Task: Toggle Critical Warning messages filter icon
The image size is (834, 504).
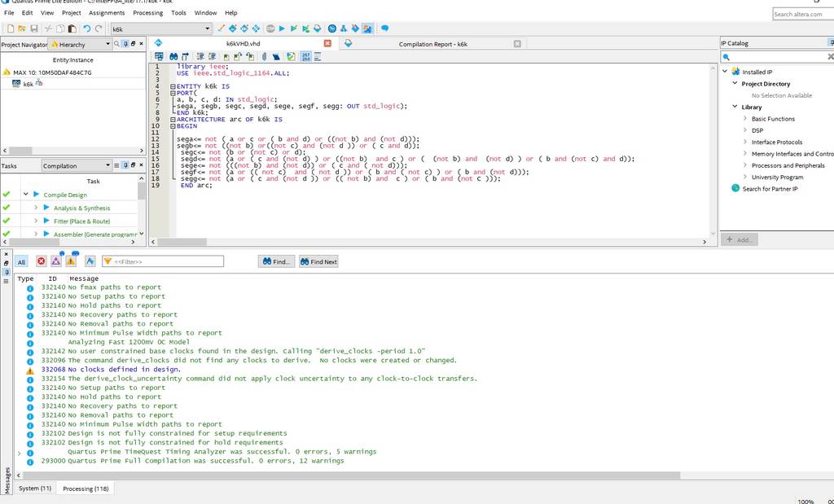Action: (x=56, y=261)
